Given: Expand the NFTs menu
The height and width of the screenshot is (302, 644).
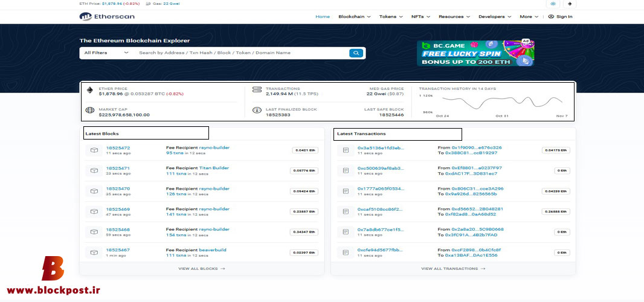Looking at the screenshot, I should [x=420, y=16].
